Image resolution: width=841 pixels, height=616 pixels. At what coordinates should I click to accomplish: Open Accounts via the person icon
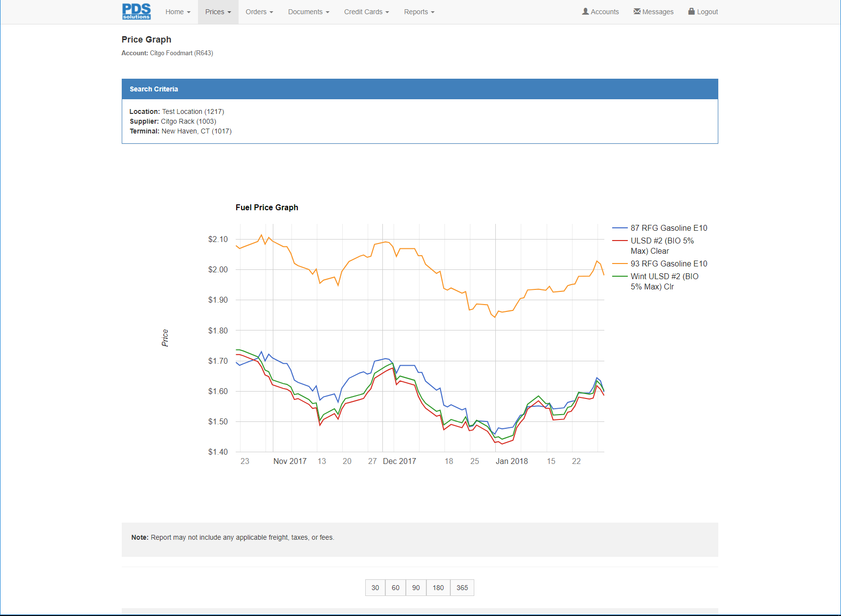click(600, 11)
